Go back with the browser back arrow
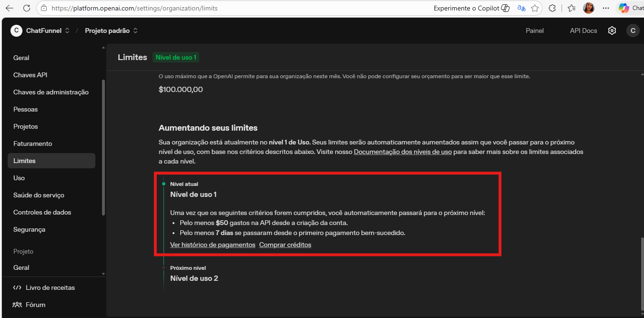The image size is (644, 318). tap(10, 8)
